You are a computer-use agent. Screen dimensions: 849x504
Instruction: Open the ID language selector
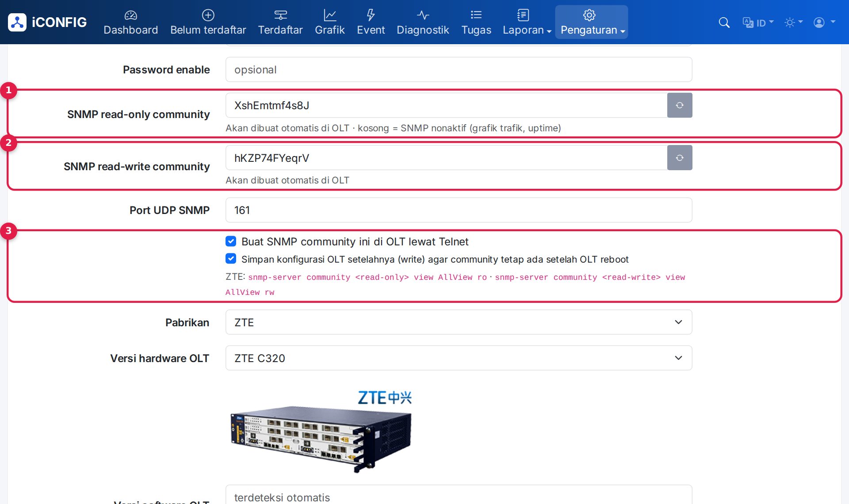758,23
